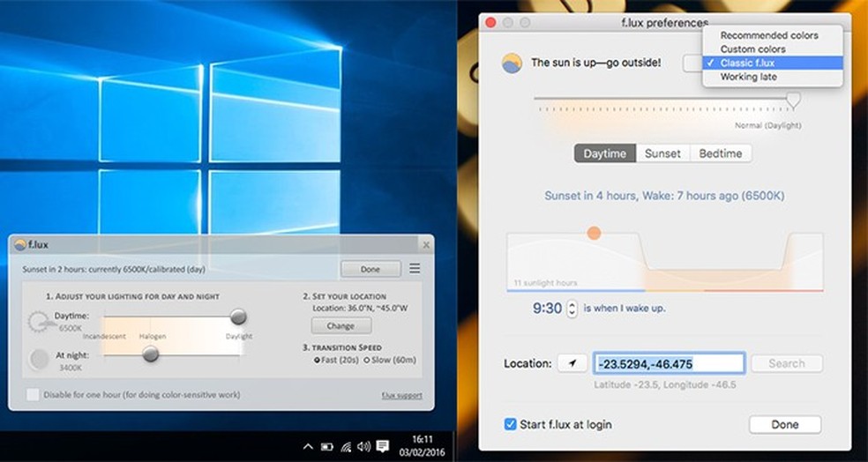This screenshot has width=868, height=462.
Task: Tick Disable for one hour checkbox
Action: 33,394
